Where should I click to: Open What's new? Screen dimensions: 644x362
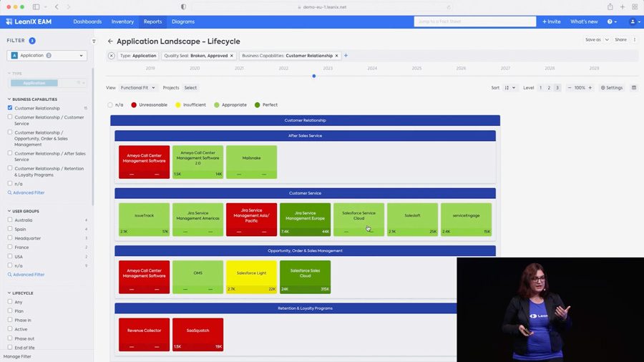[584, 21]
